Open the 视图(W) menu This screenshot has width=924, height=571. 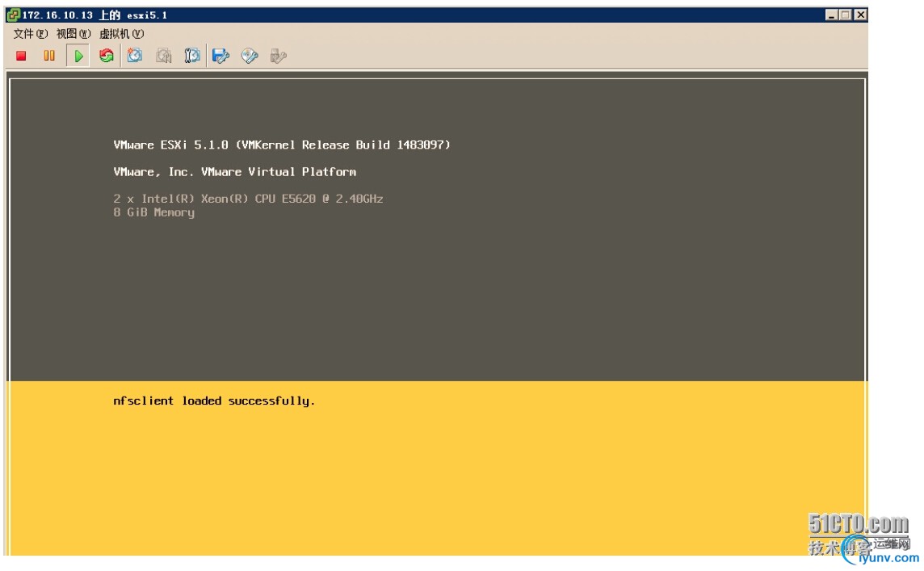pos(73,34)
